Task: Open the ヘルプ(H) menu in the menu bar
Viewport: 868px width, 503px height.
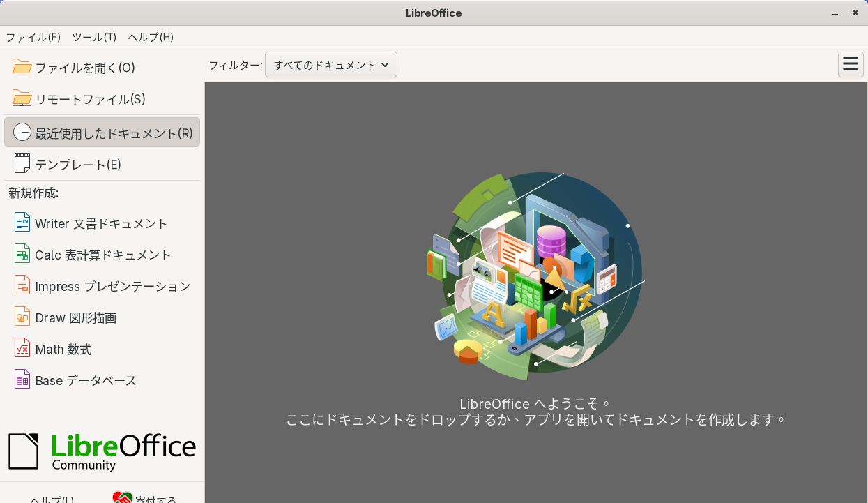Action: pos(151,37)
